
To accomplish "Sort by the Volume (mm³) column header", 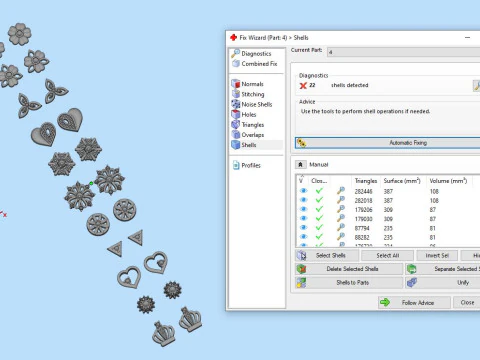I will pyautogui.click(x=448, y=181).
